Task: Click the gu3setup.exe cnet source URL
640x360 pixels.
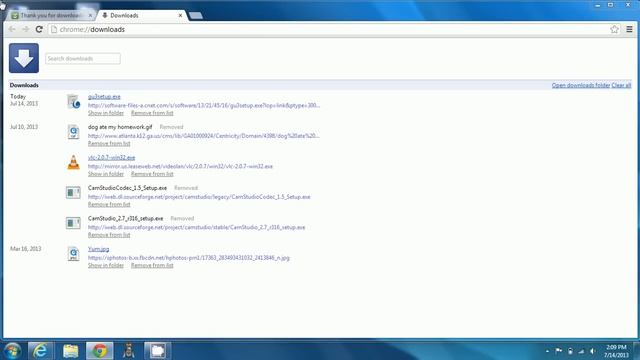Action: pos(204,105)
